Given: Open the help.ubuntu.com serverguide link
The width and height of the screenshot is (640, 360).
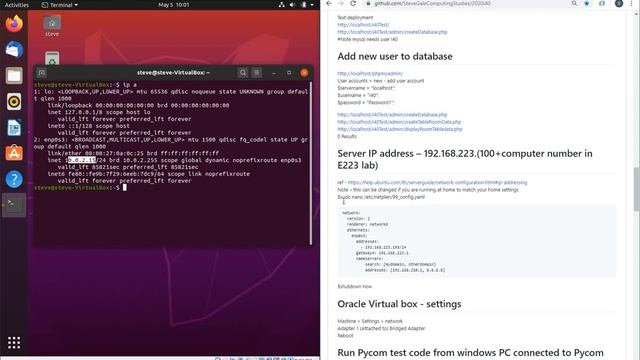Looking at the screenshot, I should point(437,182).
